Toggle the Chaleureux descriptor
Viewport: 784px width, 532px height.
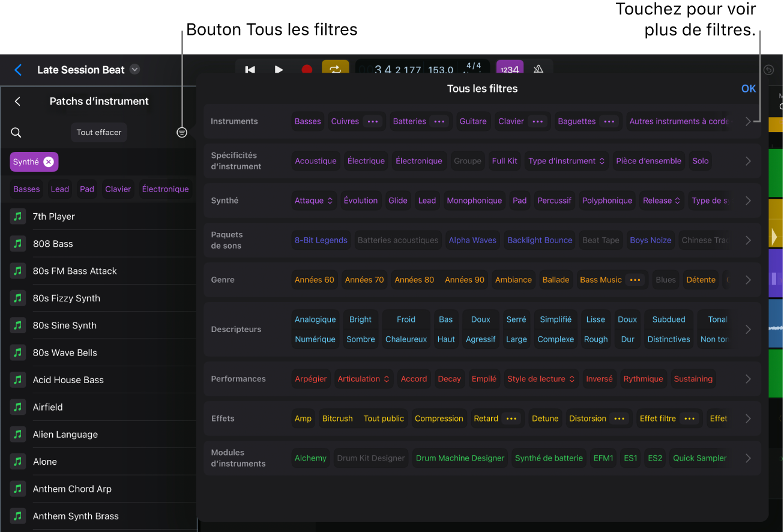[x=406, y=339]
